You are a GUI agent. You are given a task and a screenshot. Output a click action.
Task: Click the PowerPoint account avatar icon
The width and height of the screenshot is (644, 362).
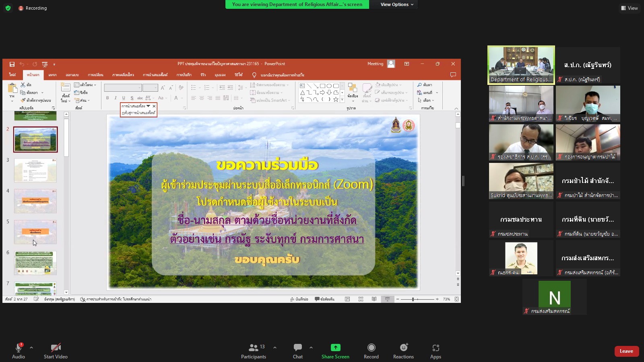pos(391,64)
